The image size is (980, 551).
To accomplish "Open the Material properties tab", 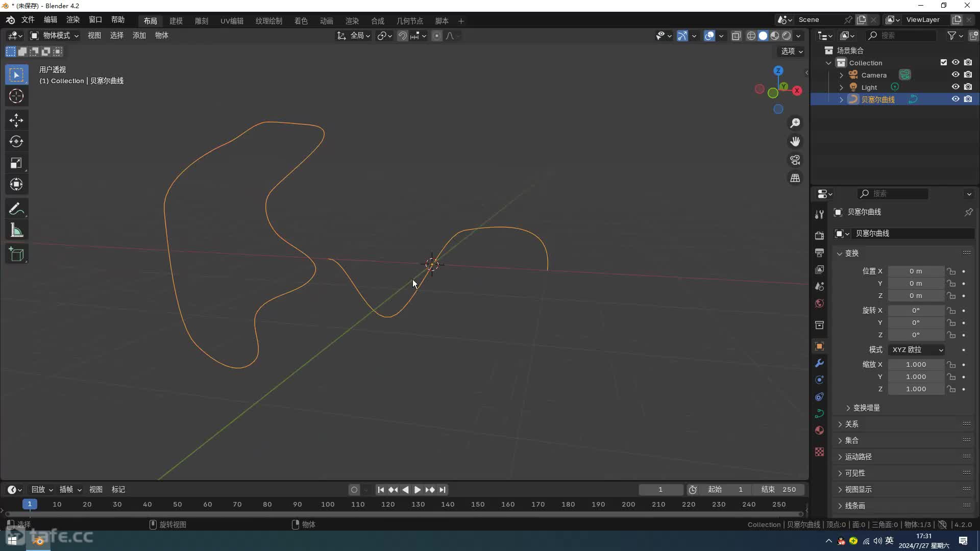I will (819, 430).
